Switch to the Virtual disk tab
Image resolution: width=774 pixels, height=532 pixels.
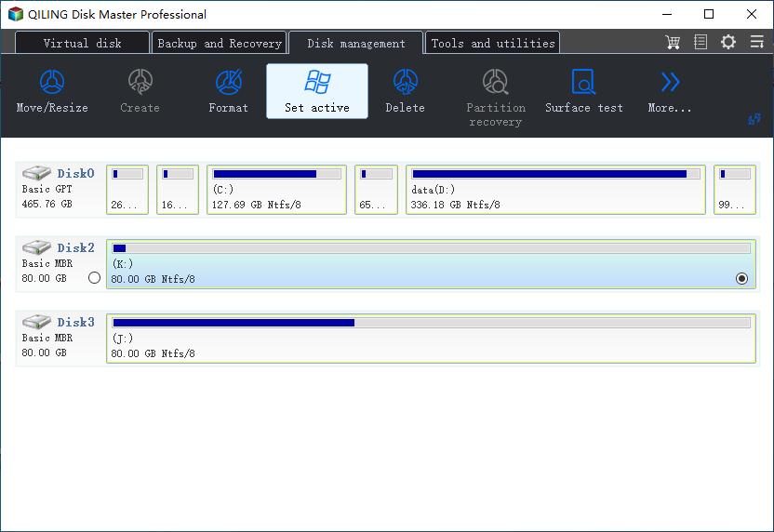(82, 43)
